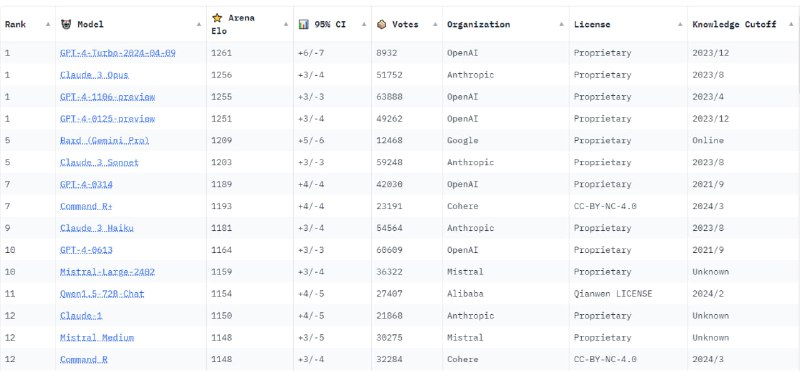Click the face icon beside Model header
Screen dimensions: 800x371
pyautogui.click(x=66, y=24)
